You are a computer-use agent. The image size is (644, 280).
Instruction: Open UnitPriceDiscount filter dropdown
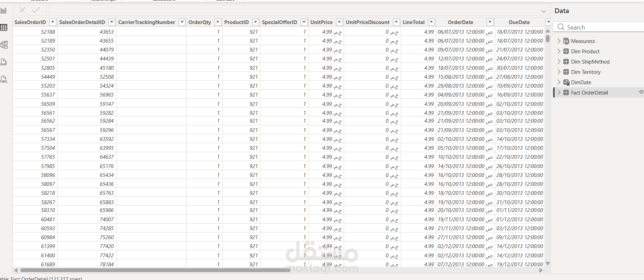click(x=396, y=22)
